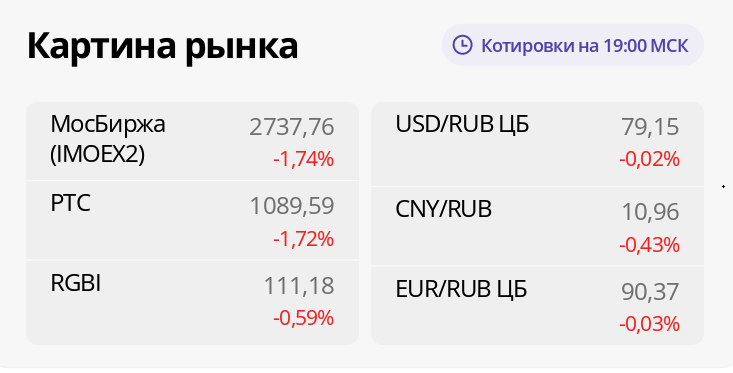This screenshot has width=733, height=373.
Task: Click the -0,59% RGBI change
Action: [x=303, y=319]
